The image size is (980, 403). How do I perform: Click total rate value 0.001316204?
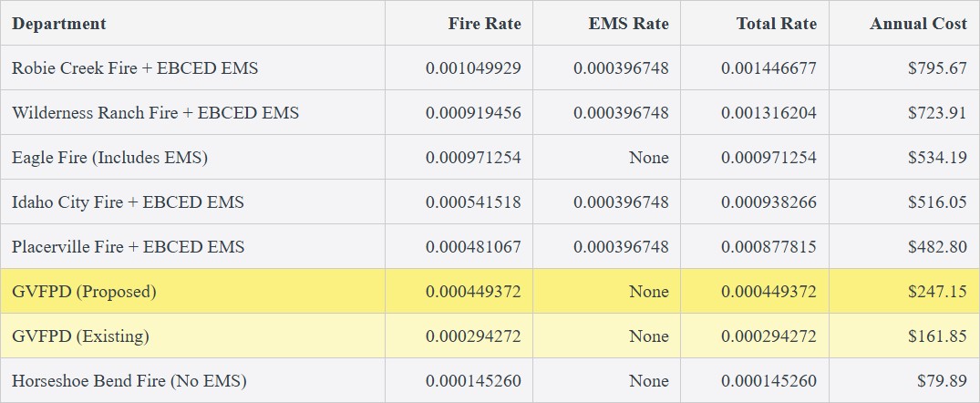click(x=769, y=113)
